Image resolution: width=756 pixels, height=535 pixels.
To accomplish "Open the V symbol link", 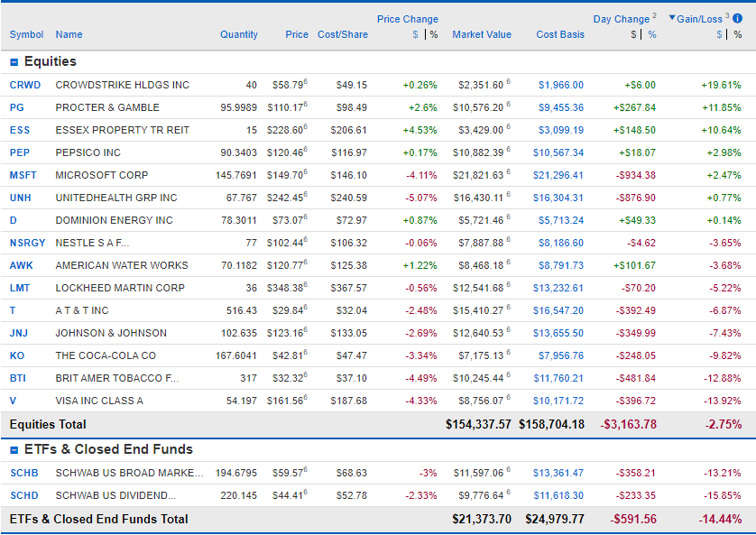I will coord(13,401).
